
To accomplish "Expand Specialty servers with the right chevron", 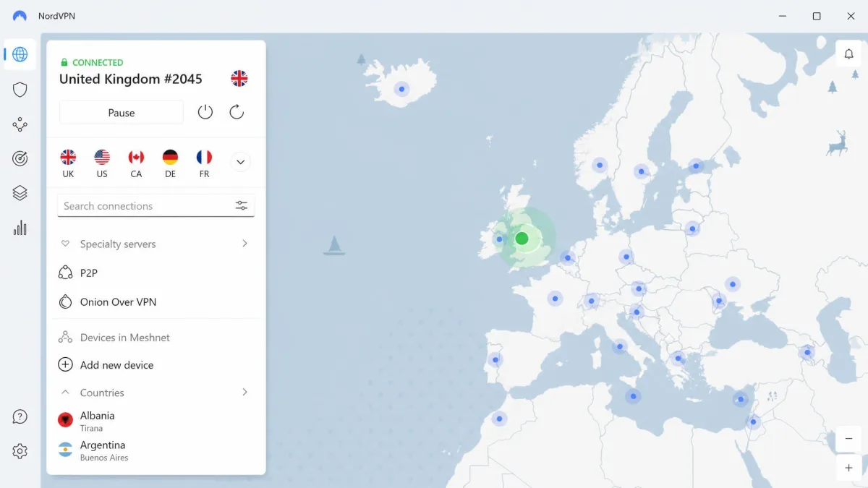I will (244, 244).
